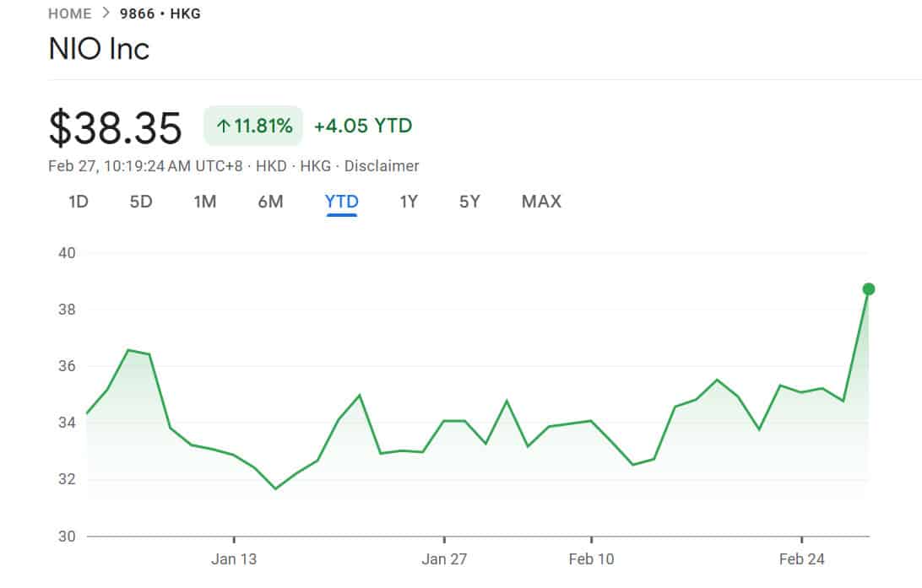Click the HOME breadcrumb link

click(x=69, y=13)
